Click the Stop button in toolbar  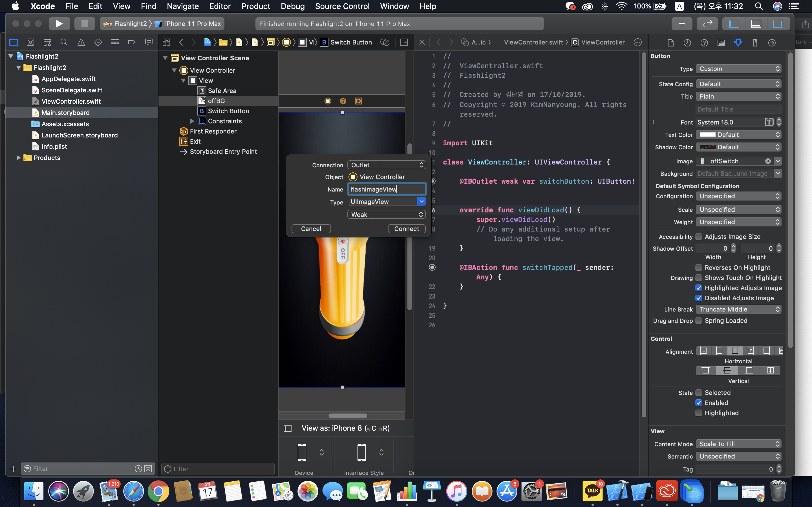point(85,23)
